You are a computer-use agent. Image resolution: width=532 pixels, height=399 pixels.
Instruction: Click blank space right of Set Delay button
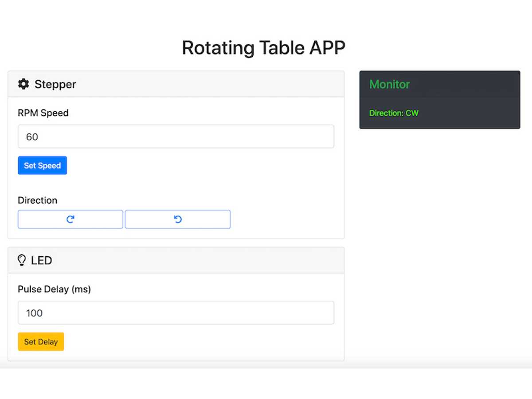[x=199, y=342]
